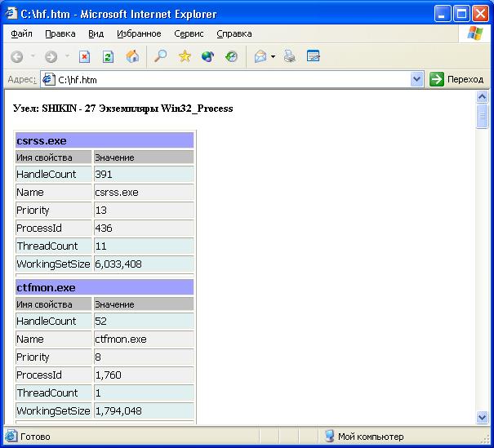Click the Forward navigation button
494x448 pixels.
point(51,57)
